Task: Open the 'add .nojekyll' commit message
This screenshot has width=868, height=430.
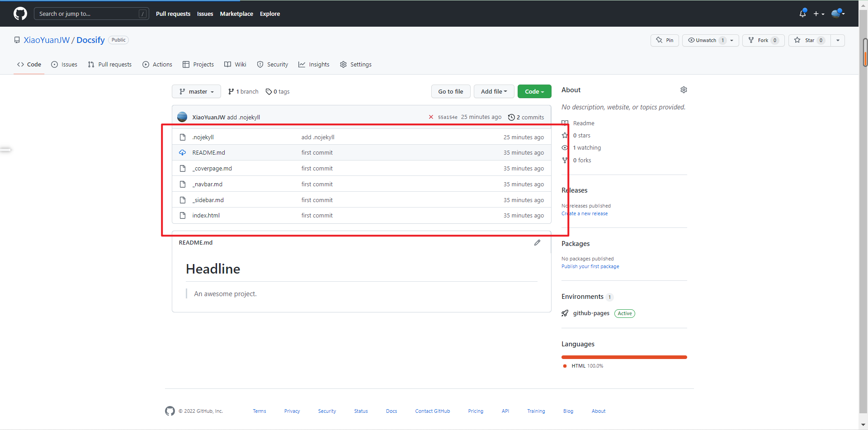Action: click(318, 137)
